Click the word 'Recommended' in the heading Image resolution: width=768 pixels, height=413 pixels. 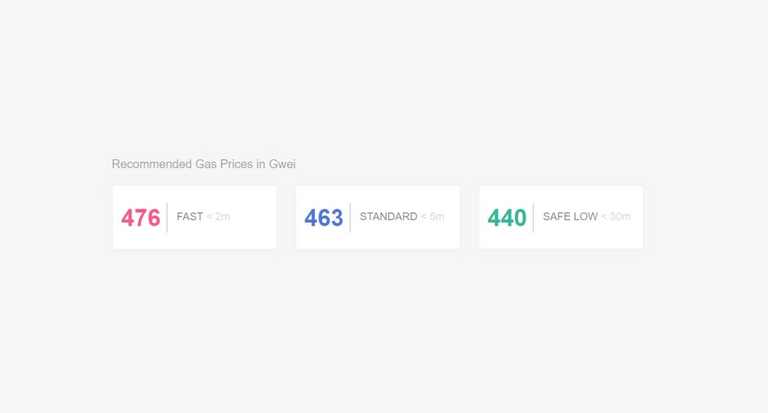(152, 164)
